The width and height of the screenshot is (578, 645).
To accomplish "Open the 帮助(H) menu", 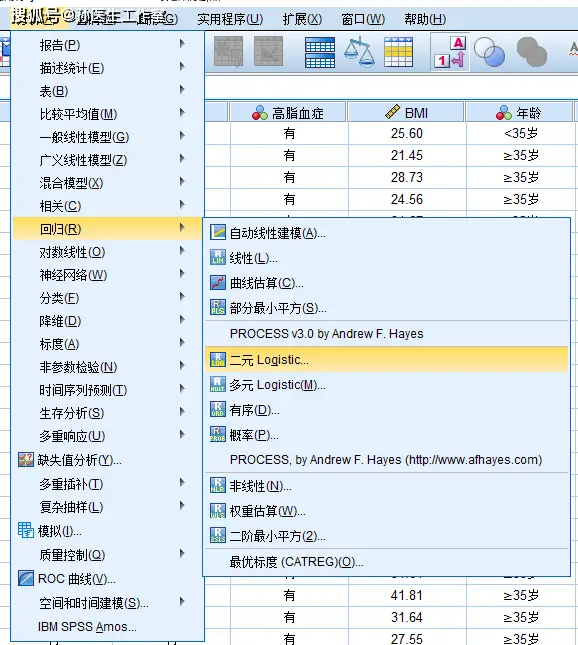I will pos(425,19).
